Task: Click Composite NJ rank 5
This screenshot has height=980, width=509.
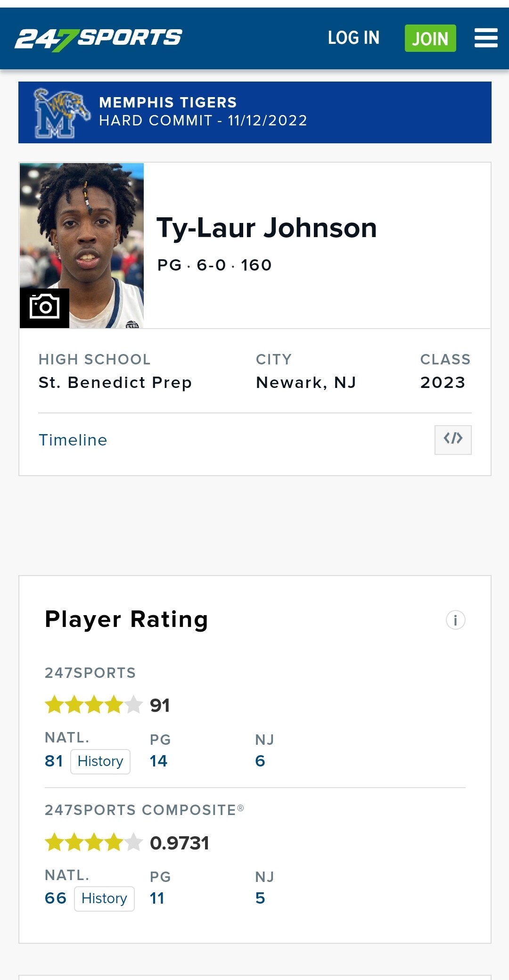Action: [x=260, y=898]
